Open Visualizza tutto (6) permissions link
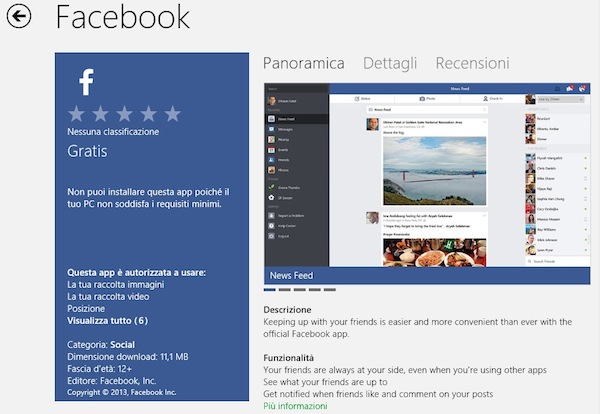Image resolution: width=600 pixels, height=414 pixels. [x=108, y=321]
